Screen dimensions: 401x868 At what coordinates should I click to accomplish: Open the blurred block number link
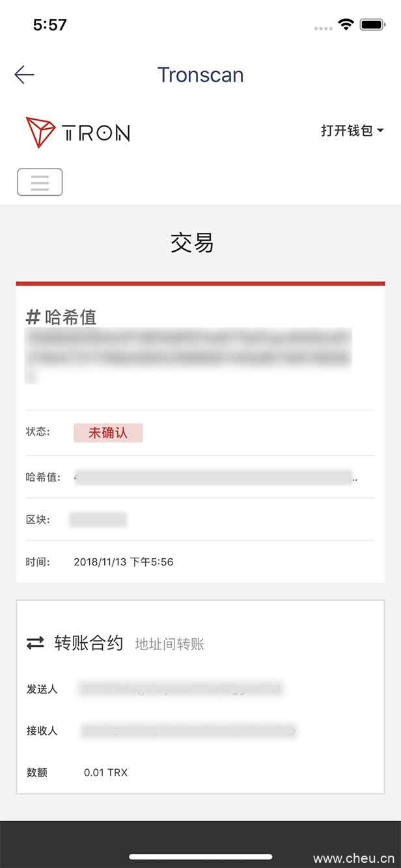tap(98, 520)
